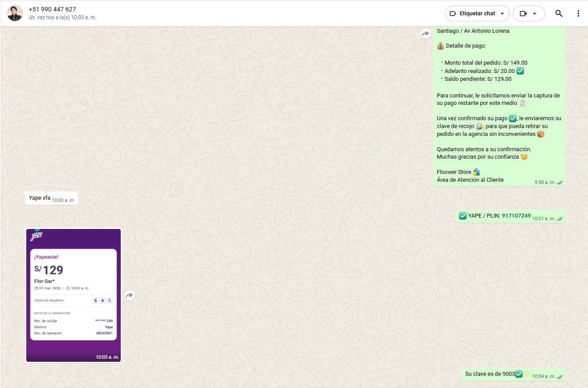Open the Yape S/ 129 receipt image
This screenshot has height=388, width=588.
[73, 295]
